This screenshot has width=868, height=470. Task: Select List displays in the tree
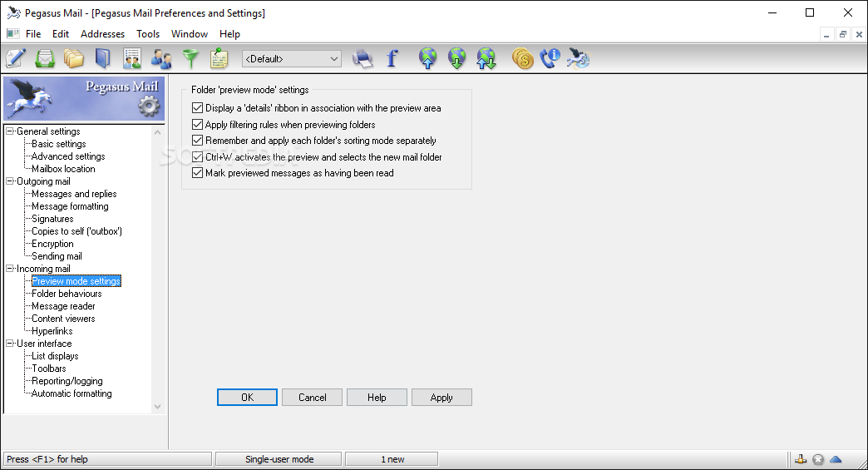click(55, 356)
